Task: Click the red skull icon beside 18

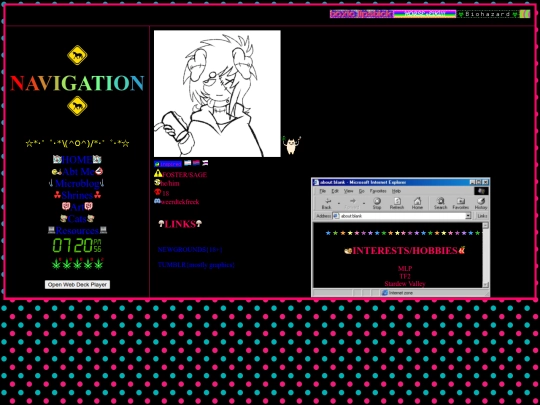Action: (157, 192)
